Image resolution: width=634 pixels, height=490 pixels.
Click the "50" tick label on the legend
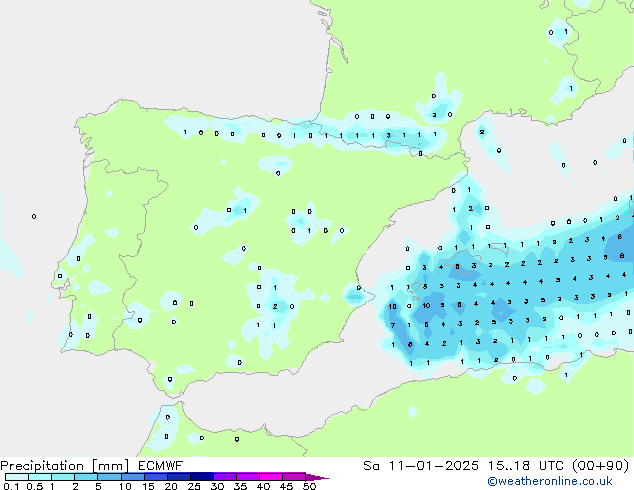click(x=309, y=487)
